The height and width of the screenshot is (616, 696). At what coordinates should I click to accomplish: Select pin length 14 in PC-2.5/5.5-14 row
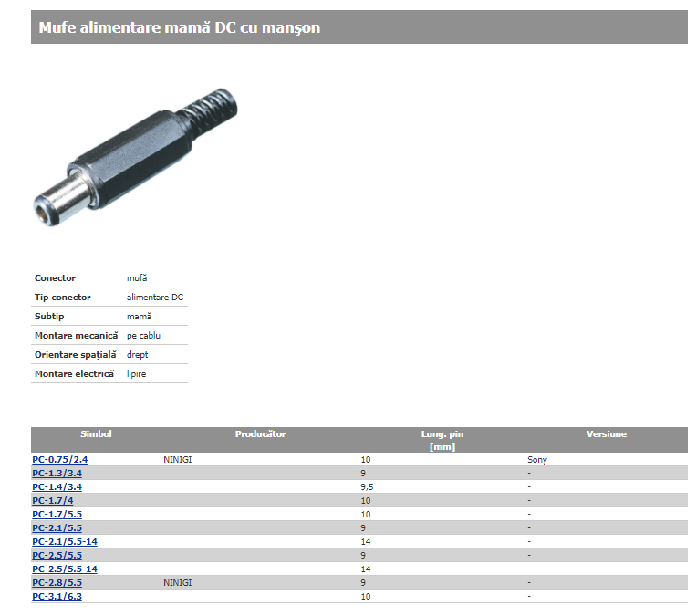pos(365,569)
